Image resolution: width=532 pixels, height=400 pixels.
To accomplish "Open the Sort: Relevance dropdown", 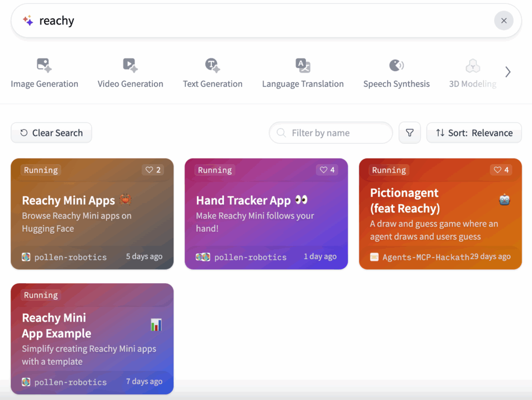I will tap(474, 132).
